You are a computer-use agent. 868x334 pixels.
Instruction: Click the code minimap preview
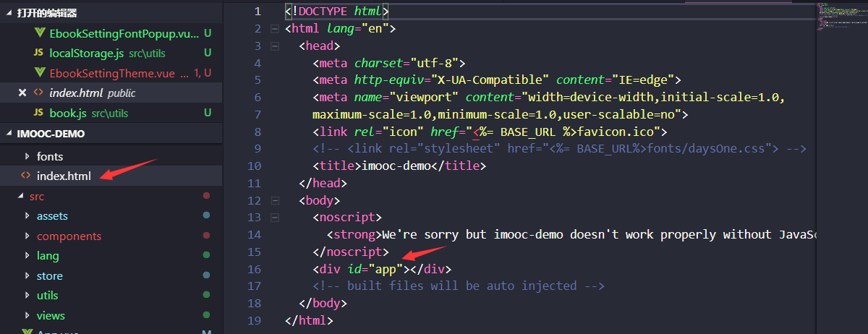pyautogui.click(x=842, y=18)
